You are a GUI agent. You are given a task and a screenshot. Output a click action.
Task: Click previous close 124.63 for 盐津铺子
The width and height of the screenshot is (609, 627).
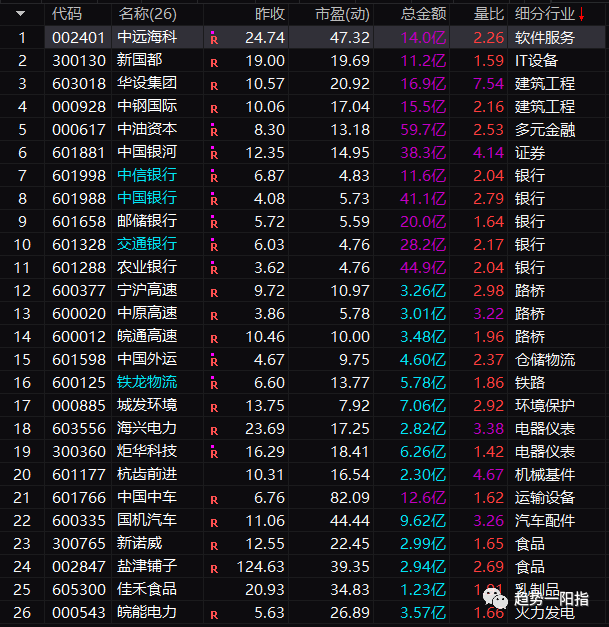260,567
